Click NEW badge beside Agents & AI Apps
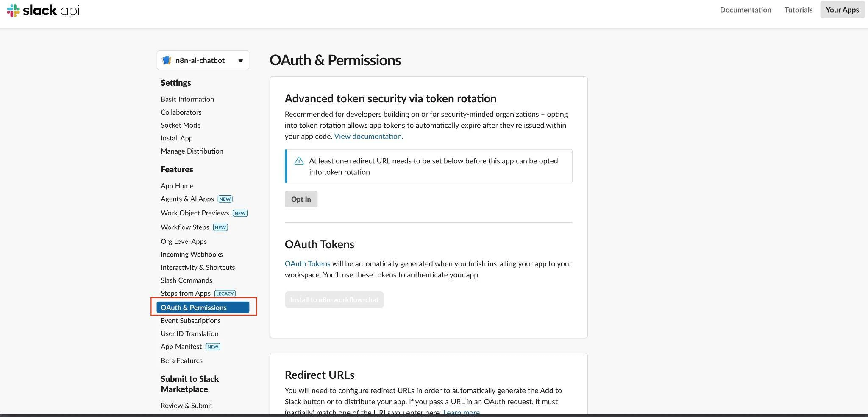 point(225,199)
